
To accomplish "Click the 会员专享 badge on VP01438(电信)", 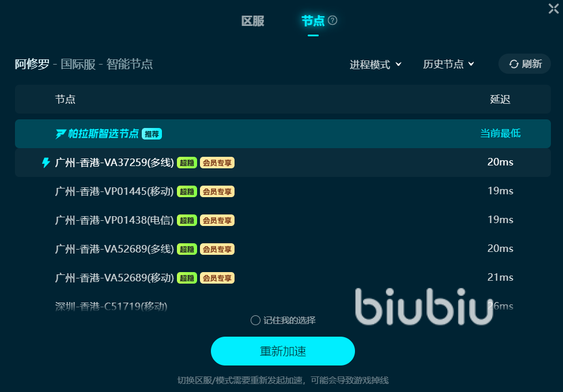I will [217, 220].
